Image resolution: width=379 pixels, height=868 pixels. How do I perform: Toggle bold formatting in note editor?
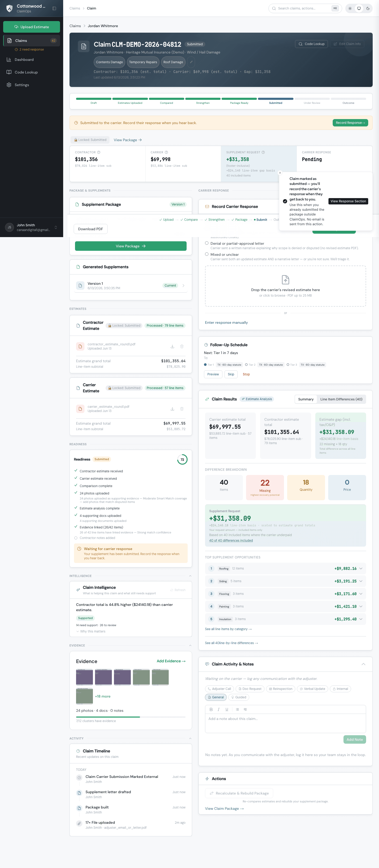211,709
